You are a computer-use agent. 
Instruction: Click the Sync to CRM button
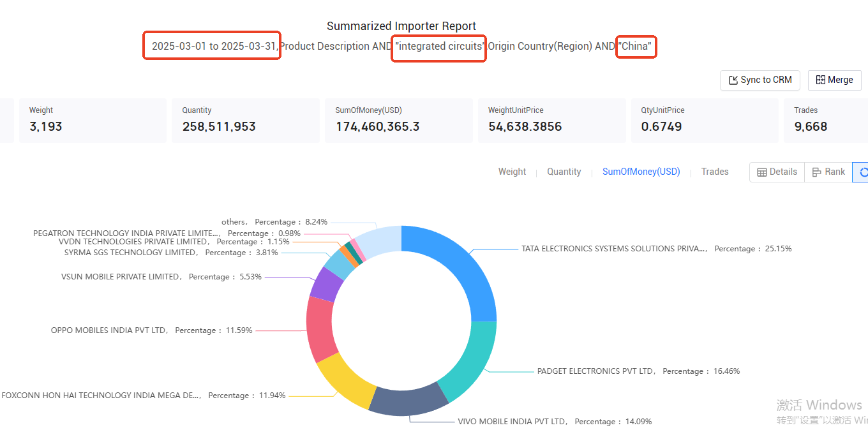point(760,80)
